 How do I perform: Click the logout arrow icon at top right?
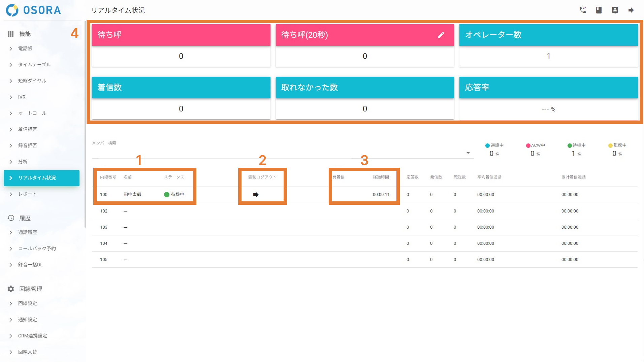pyautogui.click(x=631, y=10)
